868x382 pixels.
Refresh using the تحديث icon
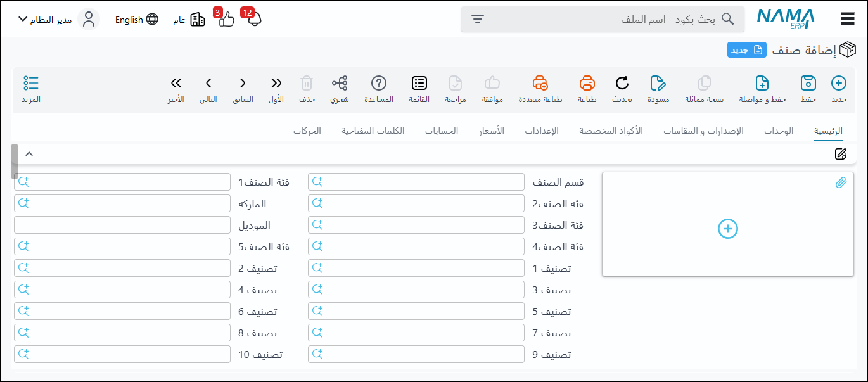[622, 84]
